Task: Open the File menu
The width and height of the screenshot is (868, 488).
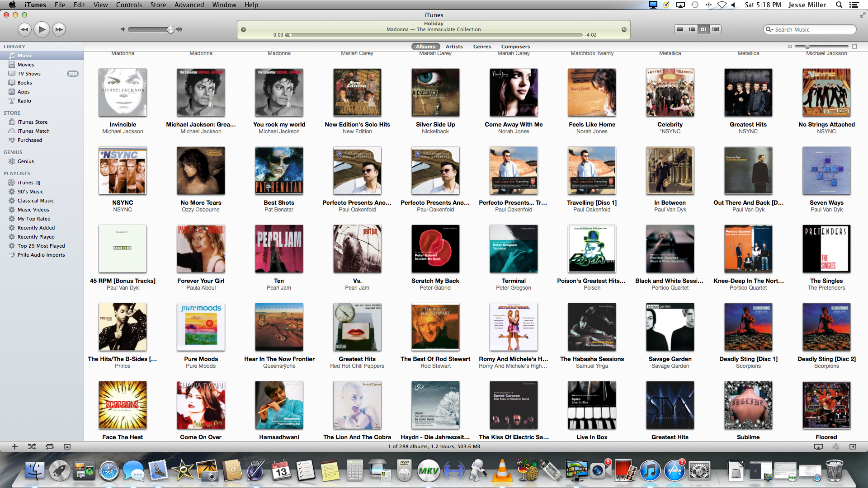Action: click(x=60, y=5)
